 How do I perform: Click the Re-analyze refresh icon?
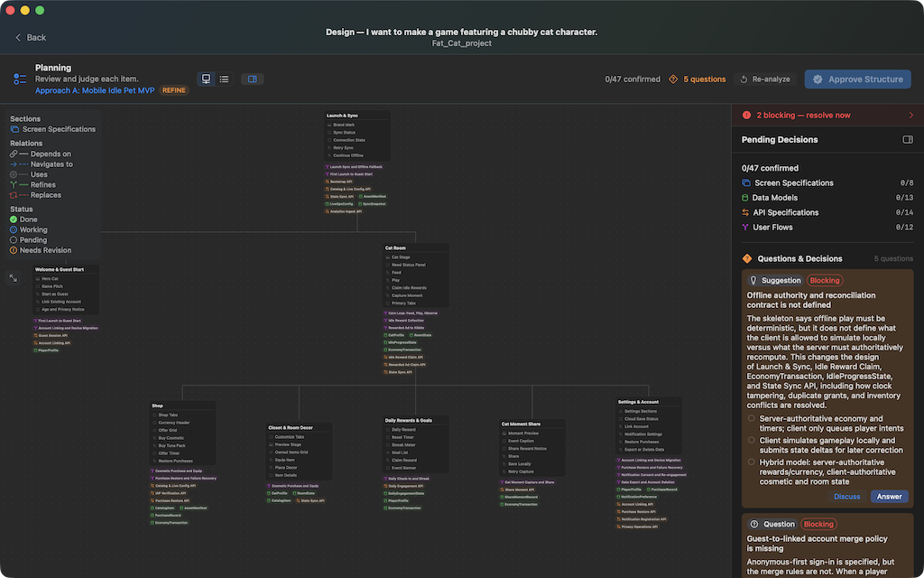744,79
